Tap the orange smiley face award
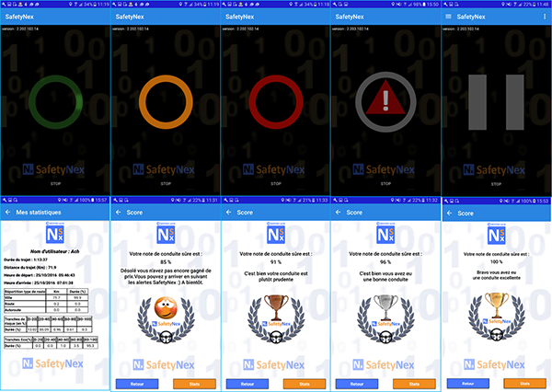552x392 pixels. tap(166, 307)
